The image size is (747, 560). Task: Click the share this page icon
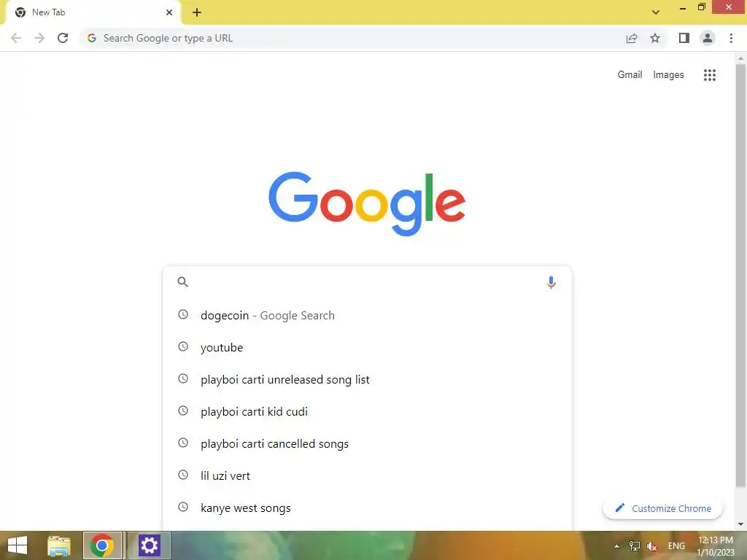tap(632, 38)
